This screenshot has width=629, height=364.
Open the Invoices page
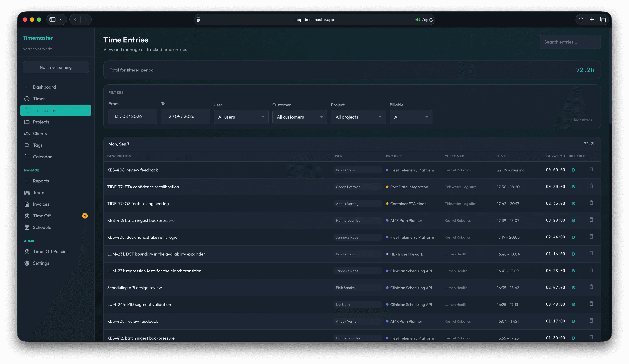tap(56, 204)
